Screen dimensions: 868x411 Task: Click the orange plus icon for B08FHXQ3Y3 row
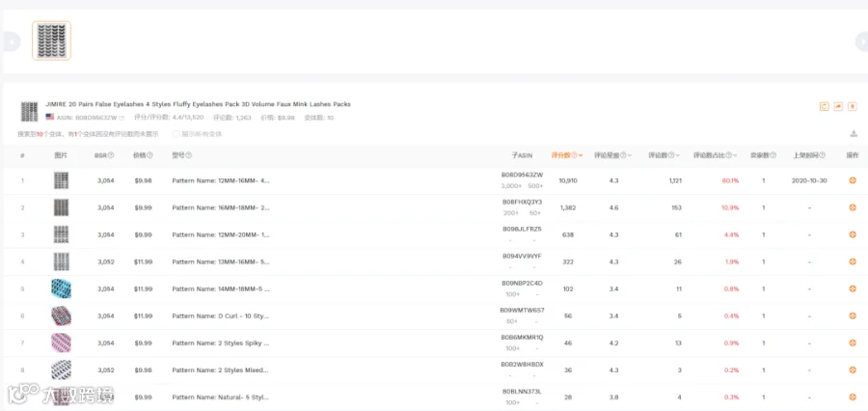point(853,207)
